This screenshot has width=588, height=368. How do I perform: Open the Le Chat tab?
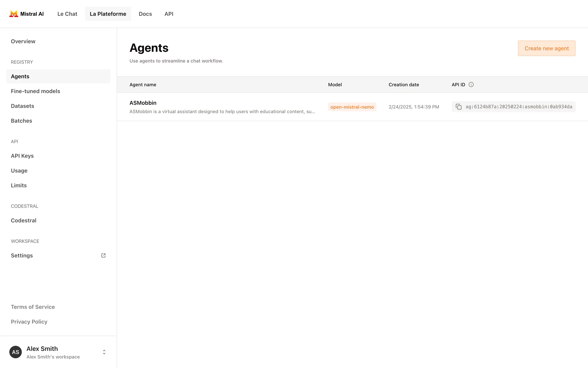point(67,14)
